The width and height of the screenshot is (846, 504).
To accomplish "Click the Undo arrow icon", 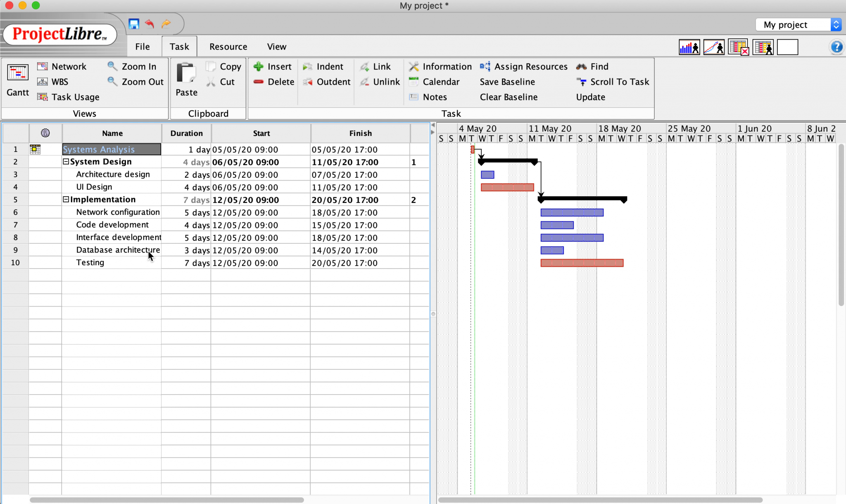I will [x=150, y=24].
